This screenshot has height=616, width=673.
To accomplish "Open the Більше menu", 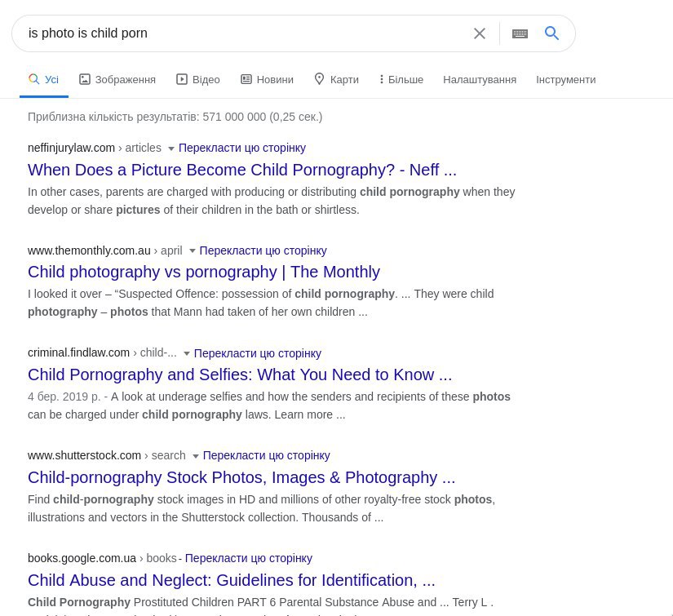I will click(401, 79).
